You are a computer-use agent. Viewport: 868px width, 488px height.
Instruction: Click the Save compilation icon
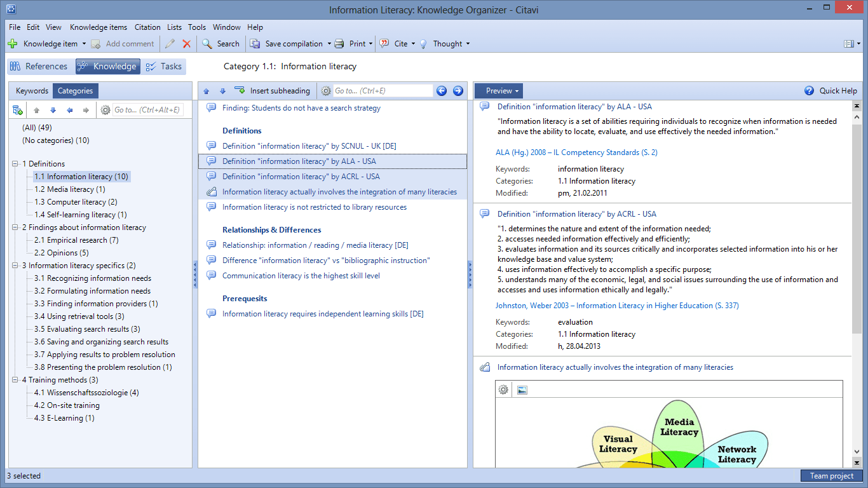[x=255, y=44]
